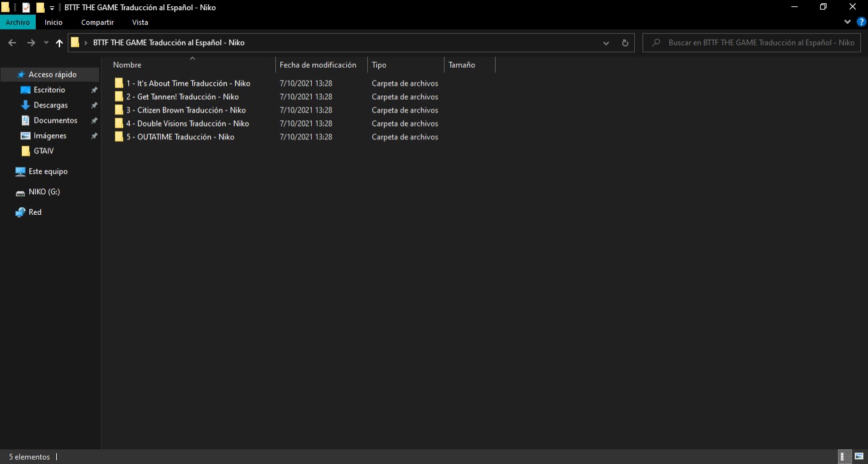This screenshot has width=868, height=464.
Task: Open Help with the blue question mark
Action: click(x=861, y=22)
